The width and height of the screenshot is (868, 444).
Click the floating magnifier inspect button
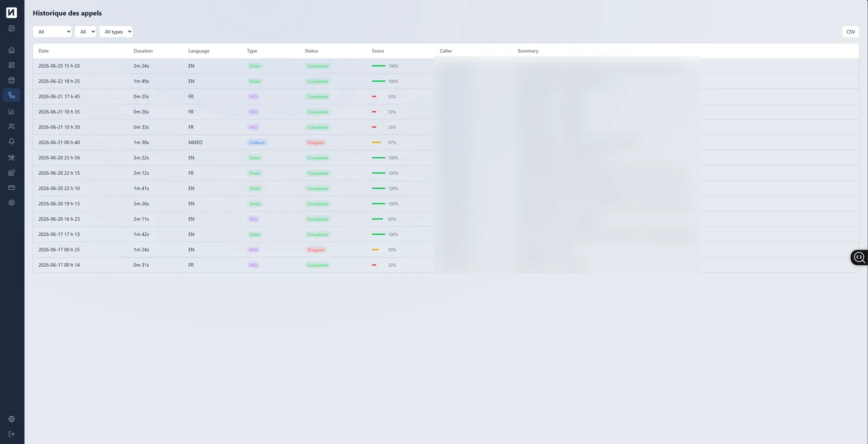point(859,258)
